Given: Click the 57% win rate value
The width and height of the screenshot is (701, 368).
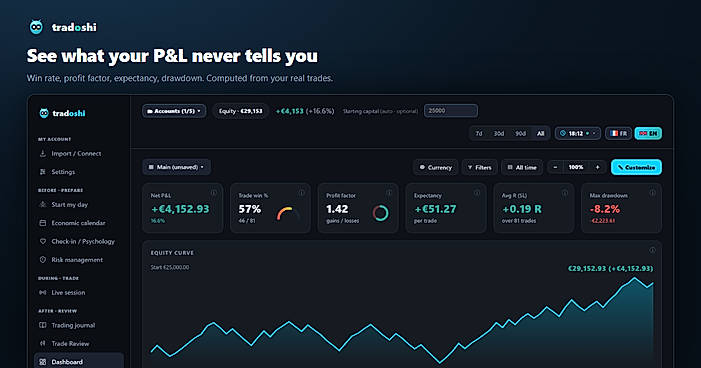Looking at the screenshot, I should (249, 209).
